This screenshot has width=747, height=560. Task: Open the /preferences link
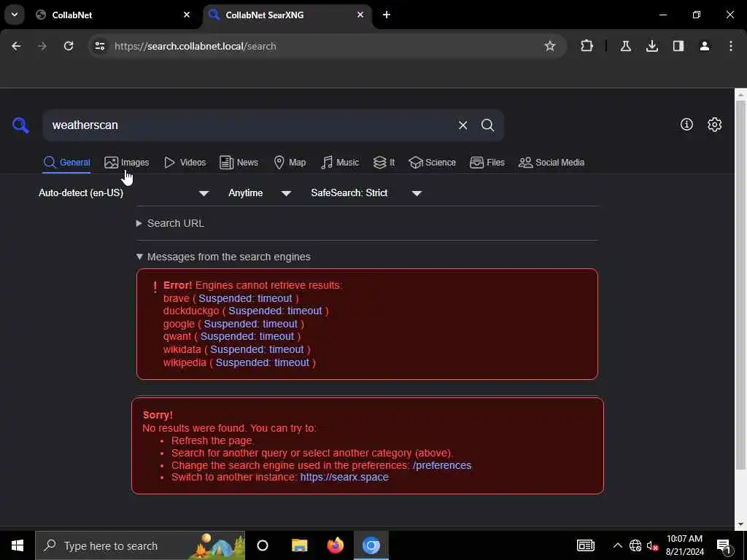pos(442,465)
